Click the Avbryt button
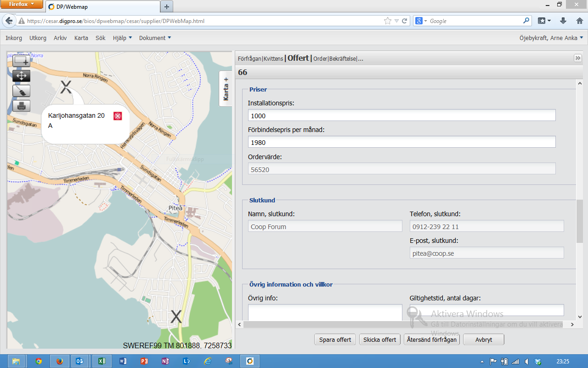 pyautogui.click(x=484, y=340)
